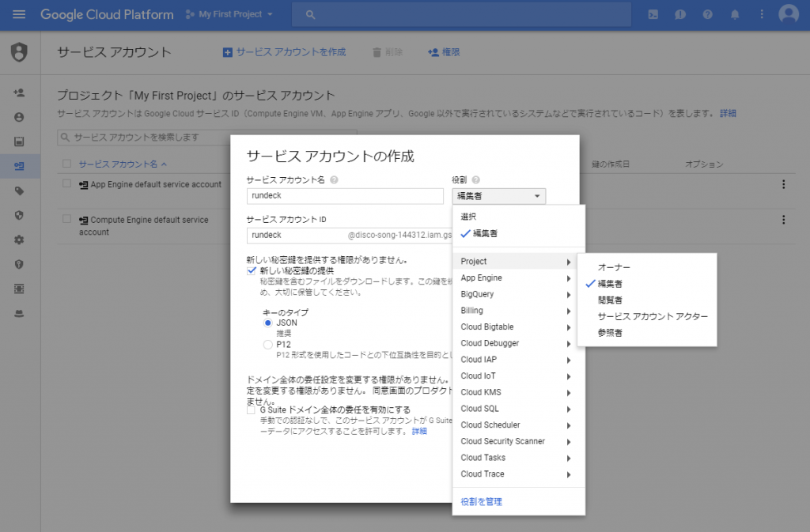The height and width of the screenshot is (532, 810).
Task: Toggle 新しい秘密鍵の提供 checkbox
Action: click(x=252, y=270)
